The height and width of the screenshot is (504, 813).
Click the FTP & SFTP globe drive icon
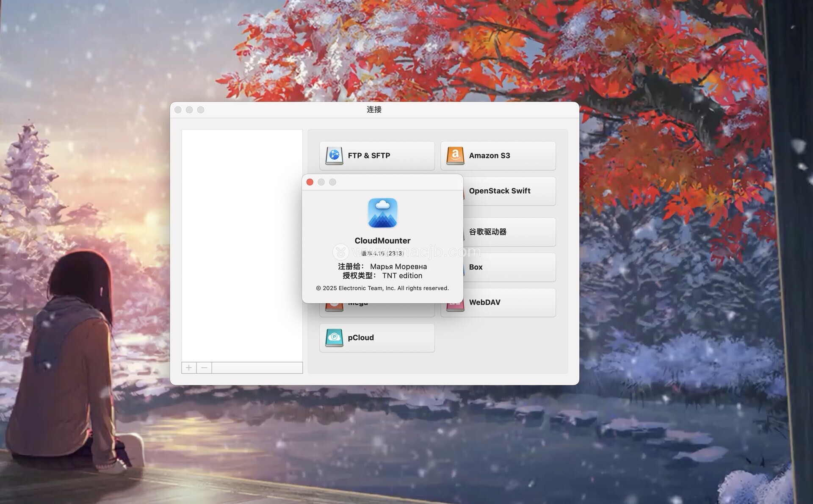pyautogui.click(x=334, y=156)
